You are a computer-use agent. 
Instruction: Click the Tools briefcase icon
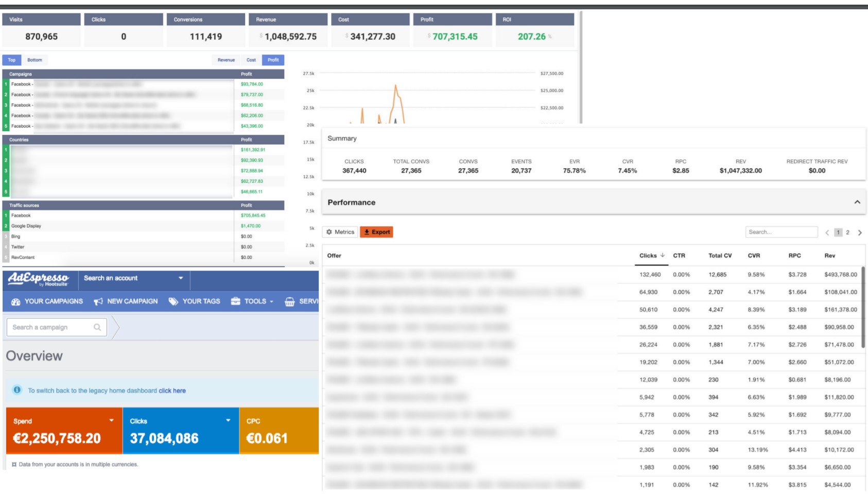tap(236, 301)
